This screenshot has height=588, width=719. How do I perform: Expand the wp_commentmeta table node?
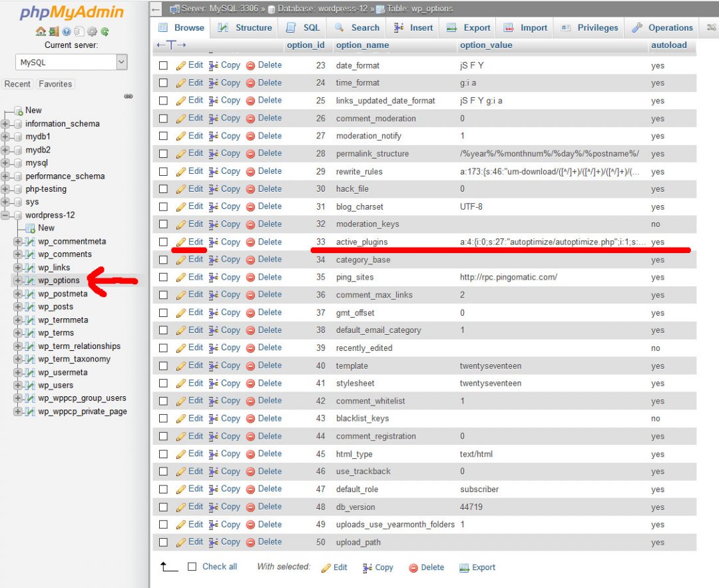point(18,241)
